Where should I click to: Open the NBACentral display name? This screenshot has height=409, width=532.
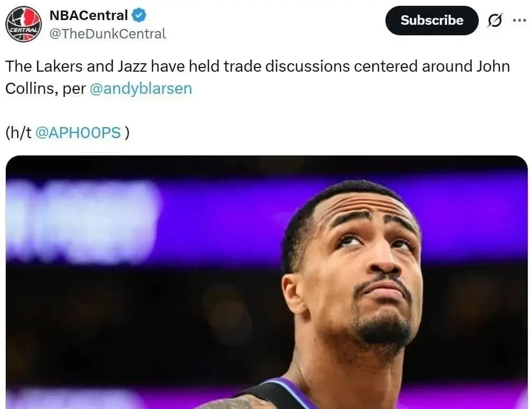(89, 16)
